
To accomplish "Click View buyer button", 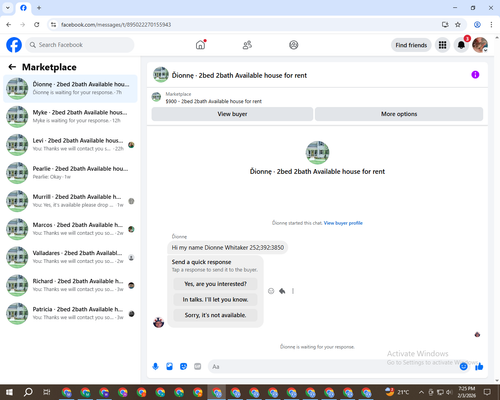I will click(x=232, y=114).
